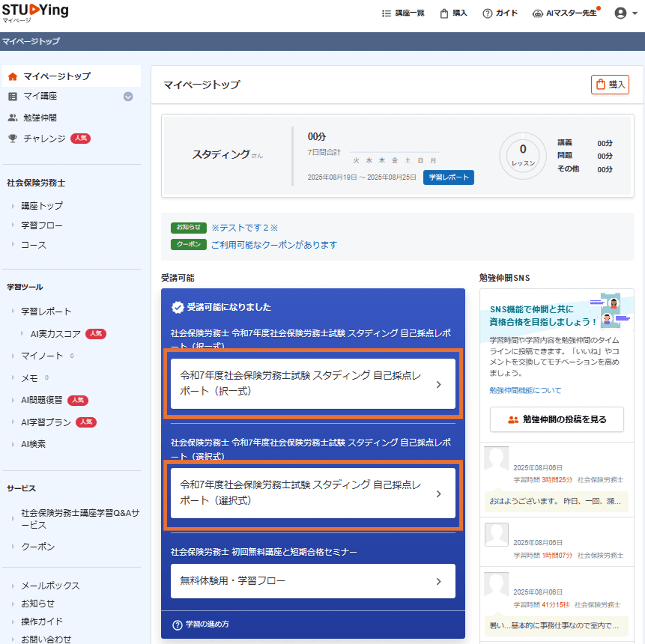Screen dimensions: 645x644
Task: Select マイ講座 sidebar menu item
Action: pyautogui.click(x=40, y=97)
